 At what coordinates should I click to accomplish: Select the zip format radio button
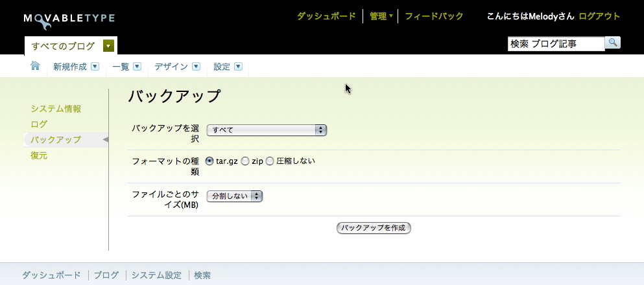click(x=244, y=161)
